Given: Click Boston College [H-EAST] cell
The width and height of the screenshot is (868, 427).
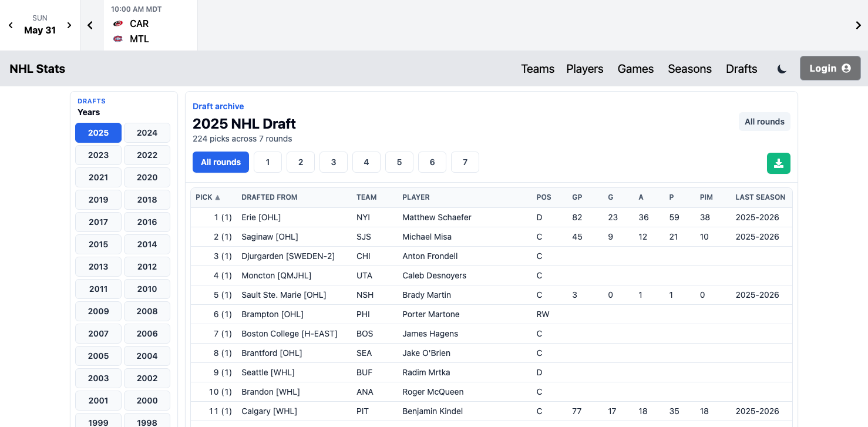Looking at the screenshot, I should click(290, 334).
